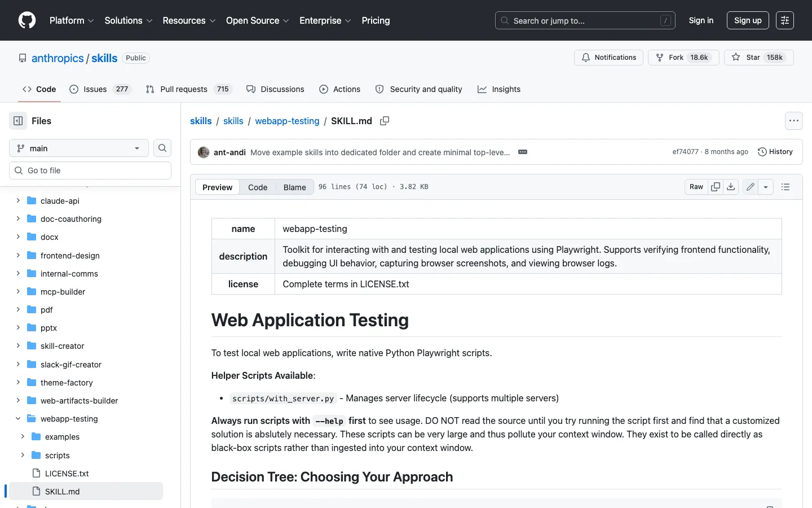Expand the frontend-design folder

[x=18, y=255]
